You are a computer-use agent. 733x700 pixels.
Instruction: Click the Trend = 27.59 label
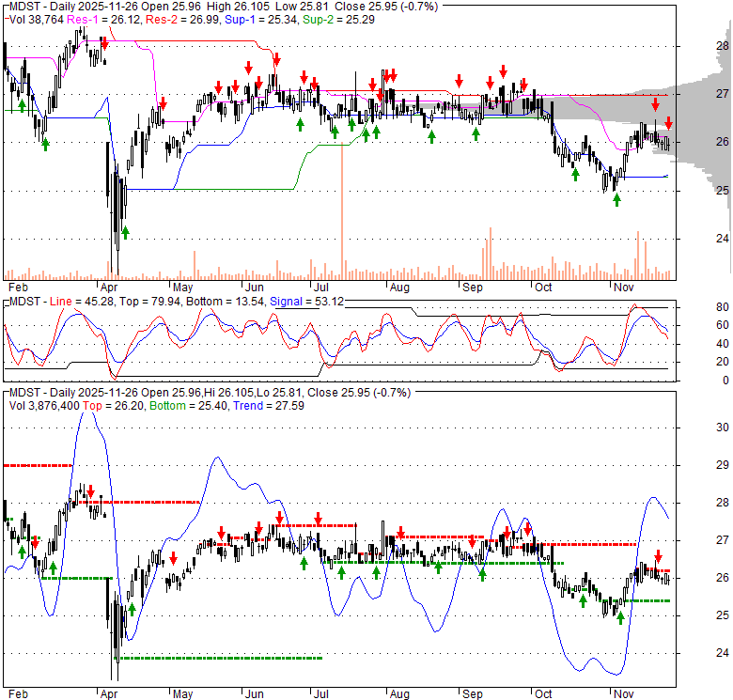269,406
